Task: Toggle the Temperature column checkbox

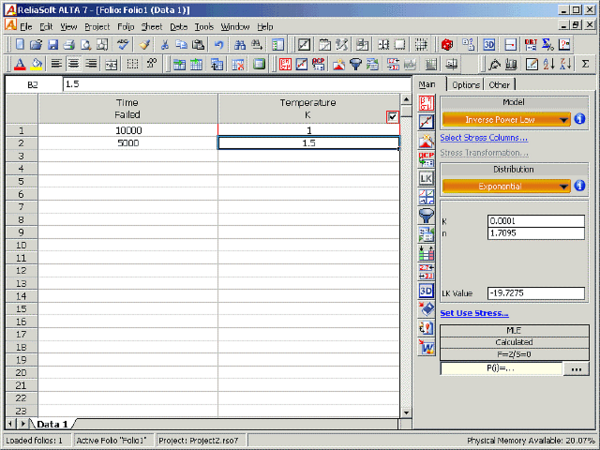Action: [x=392, y=116]
